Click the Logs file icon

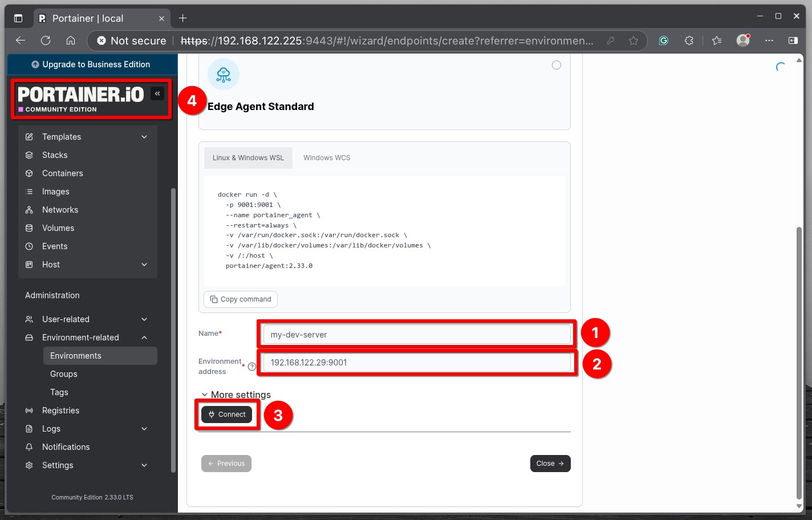(x=29, y=429)
